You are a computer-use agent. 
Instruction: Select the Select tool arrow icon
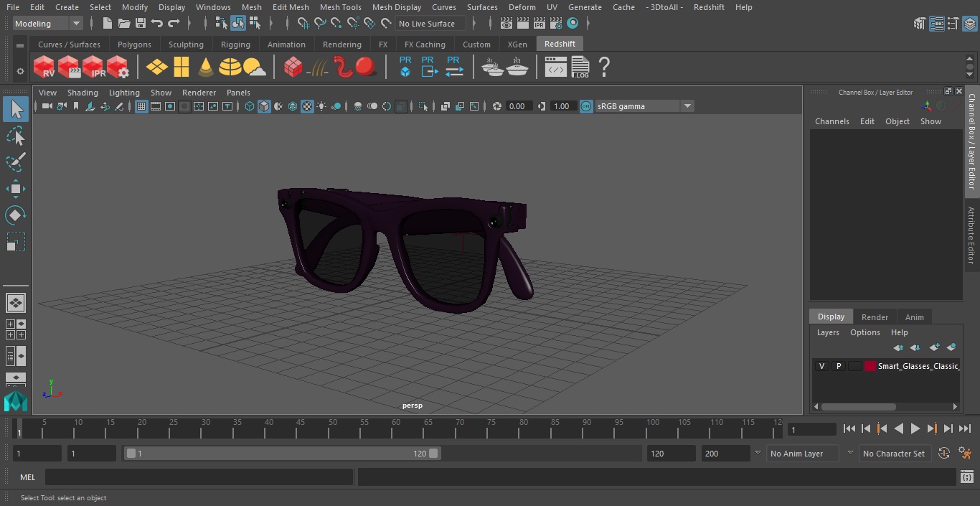pyautogui.click(x=16, y=109)
